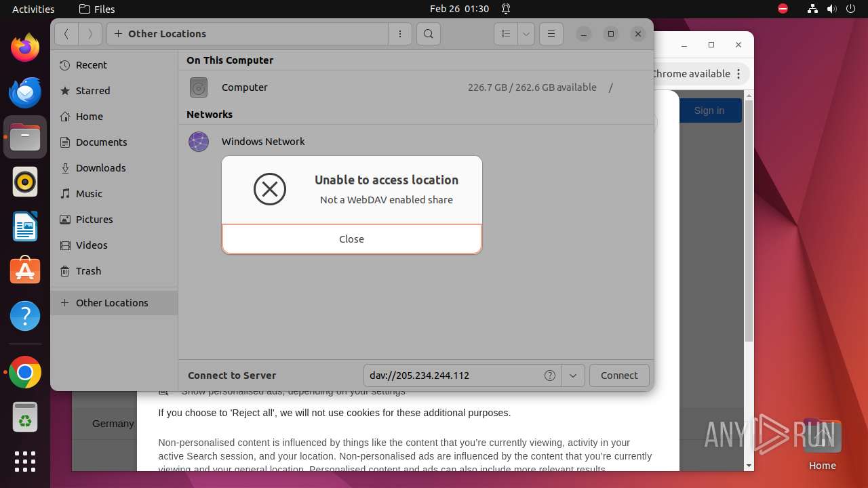
Task: Open Pictures in the sidebar
Action: [114, 220]
